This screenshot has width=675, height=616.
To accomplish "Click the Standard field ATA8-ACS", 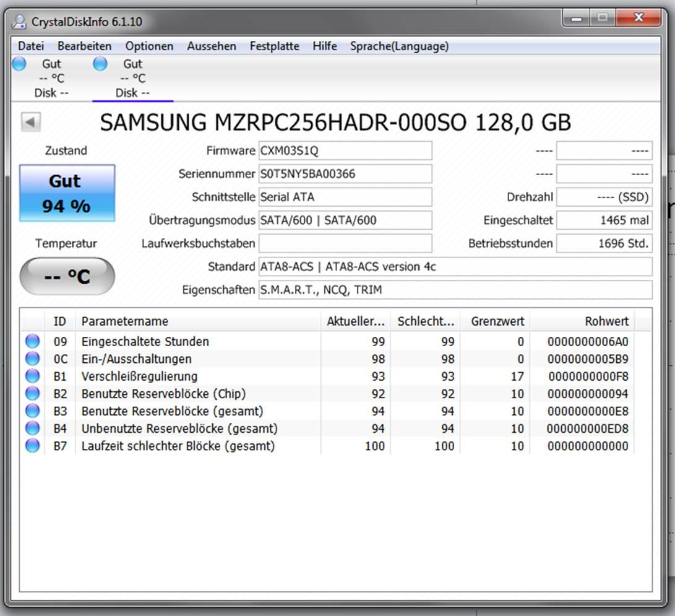I will 455,267.
